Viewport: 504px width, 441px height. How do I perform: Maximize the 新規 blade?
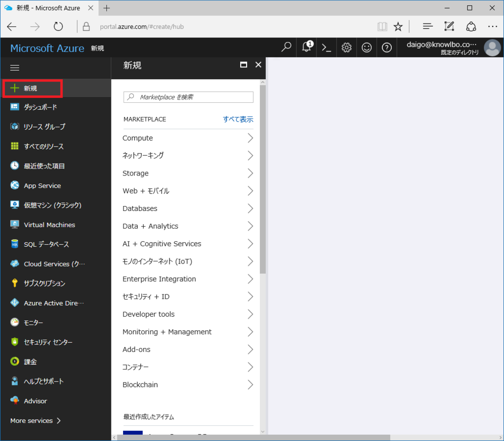pyautogui.click(x=244, y=65)
